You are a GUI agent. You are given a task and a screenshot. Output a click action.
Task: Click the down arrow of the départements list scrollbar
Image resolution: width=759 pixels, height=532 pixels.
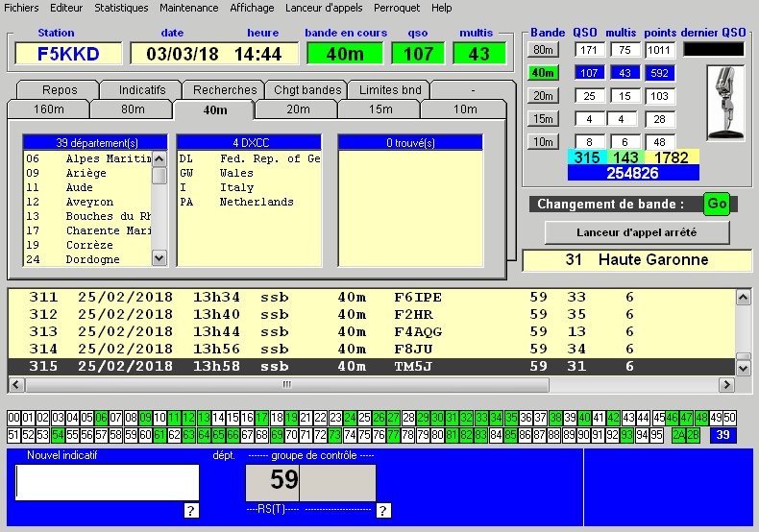(159, 258)
